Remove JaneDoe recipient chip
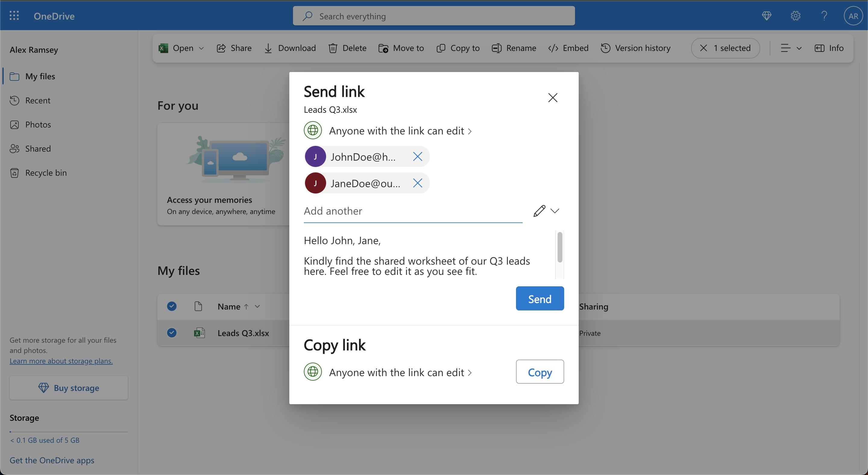The image size is (868, 475). [x=417, y=183]
